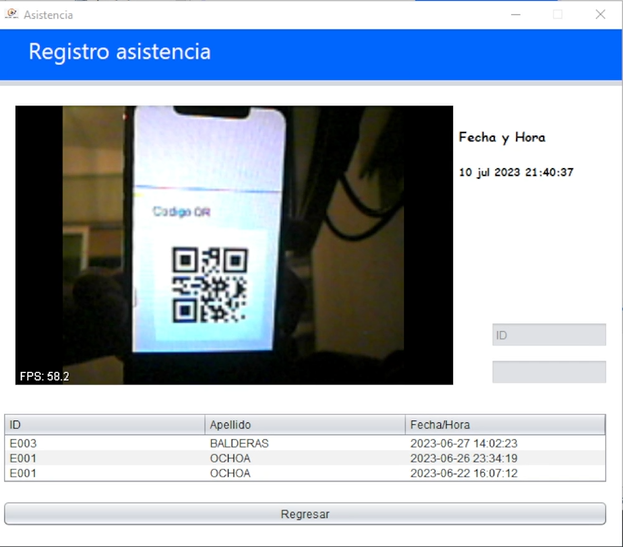Click the Regresar button
Screen dimensions: 623x547
[305, 514]
